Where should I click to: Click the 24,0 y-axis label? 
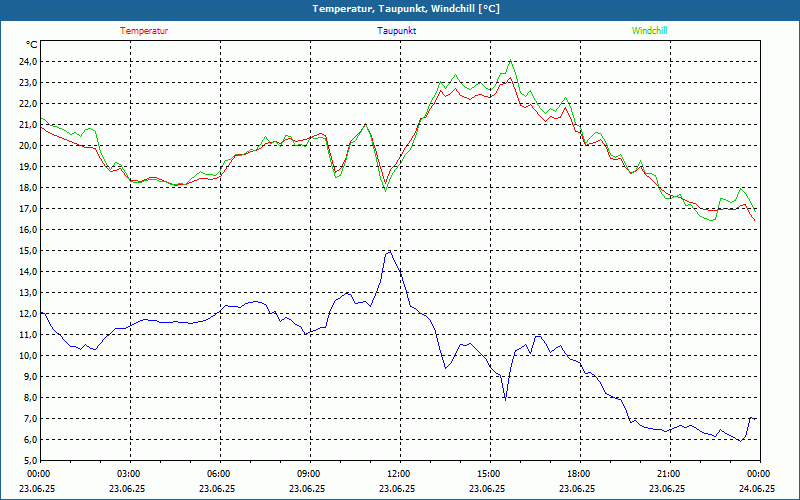[x=29, y=62]
